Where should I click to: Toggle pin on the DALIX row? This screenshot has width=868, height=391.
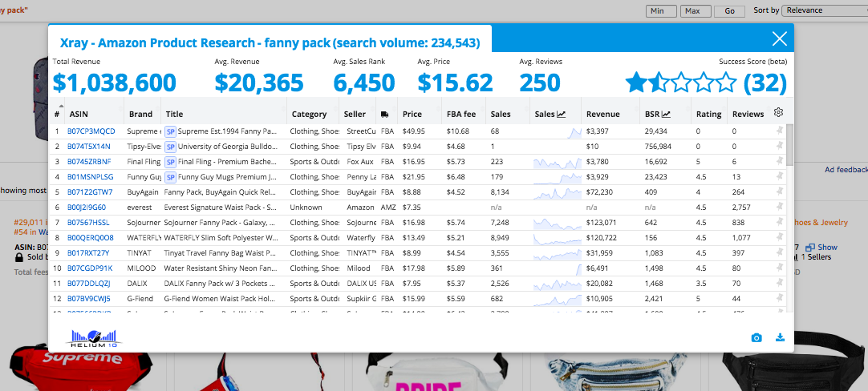click(778, 283)
